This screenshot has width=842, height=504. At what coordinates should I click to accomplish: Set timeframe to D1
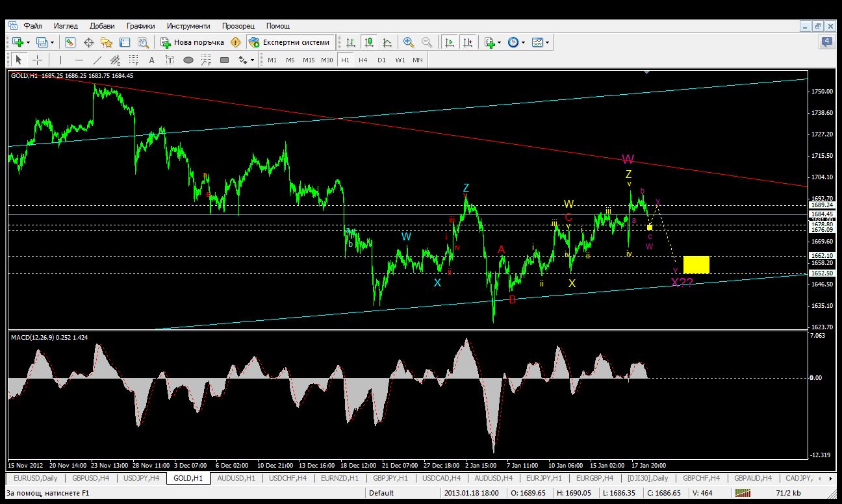pyautogui.click(x=381, y=60)
